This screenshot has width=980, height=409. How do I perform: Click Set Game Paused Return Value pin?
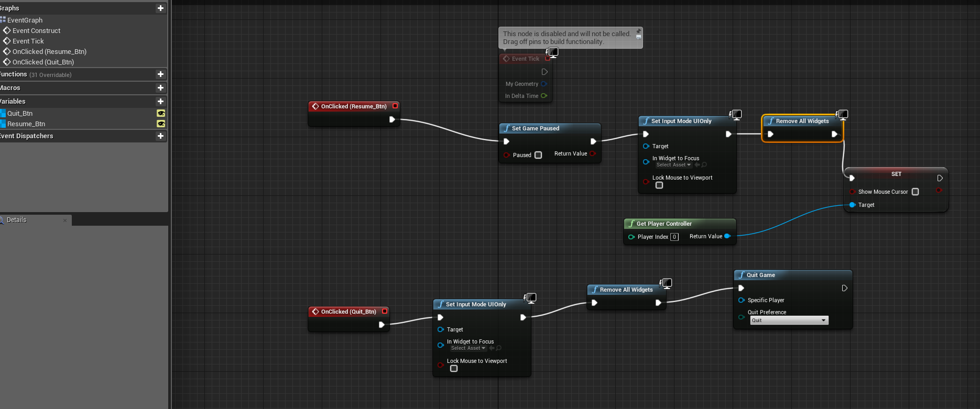click(x=593, y=153)
